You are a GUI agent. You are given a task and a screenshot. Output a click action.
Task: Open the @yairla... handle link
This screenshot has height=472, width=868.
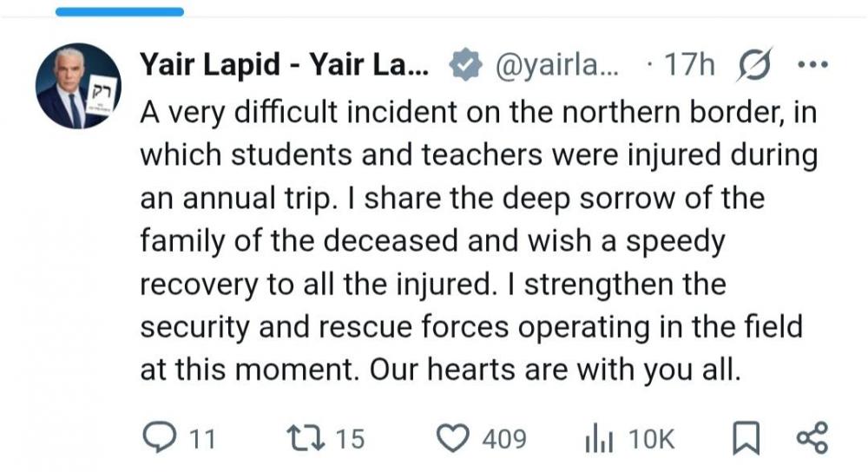557,65
